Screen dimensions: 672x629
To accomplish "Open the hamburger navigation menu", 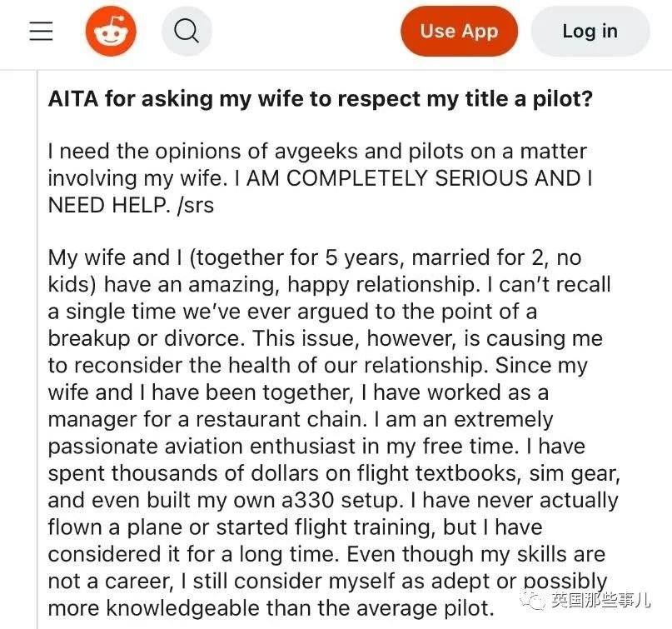I will tap(41, 32).
